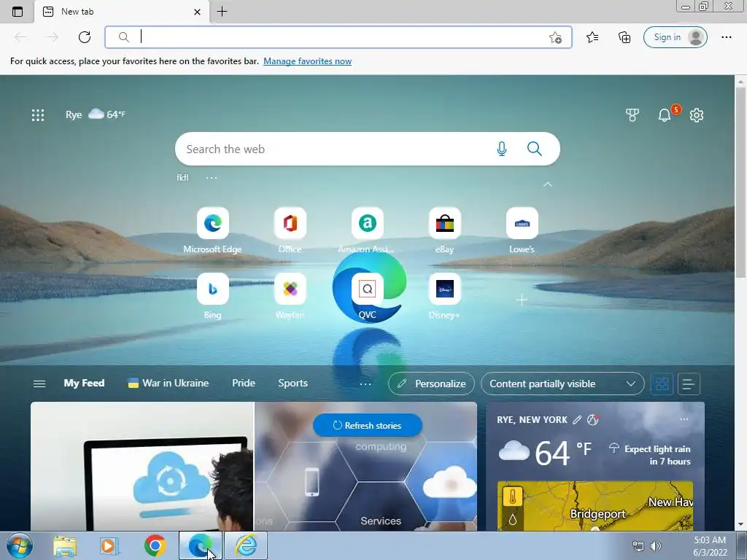Click the Sign in button
Image resolution: width=747 pixels, height=560 pixels.
pyautogui.click(x=675, y=37)
